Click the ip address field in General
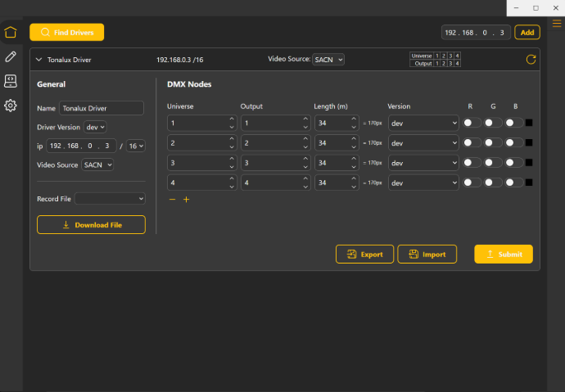 tap(81, 146)
